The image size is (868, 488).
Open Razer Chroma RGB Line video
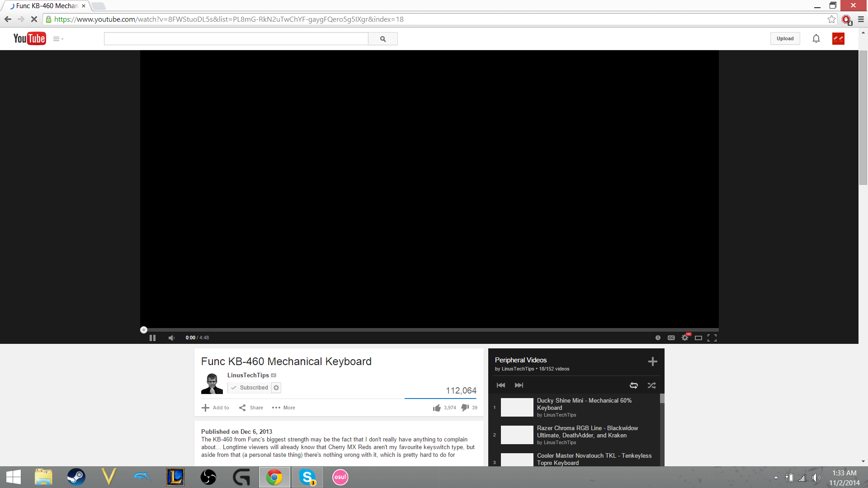587,432
